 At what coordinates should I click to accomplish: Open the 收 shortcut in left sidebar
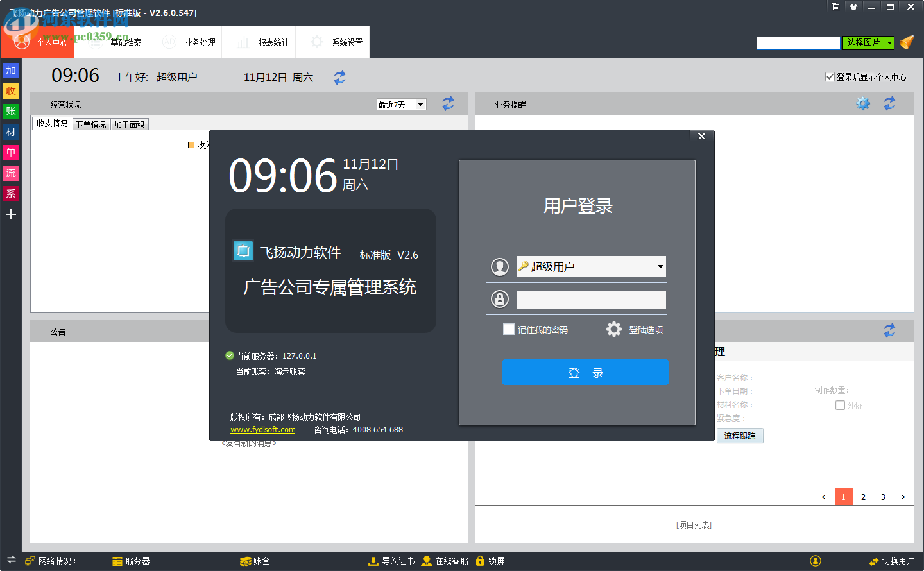pos(10,90)
